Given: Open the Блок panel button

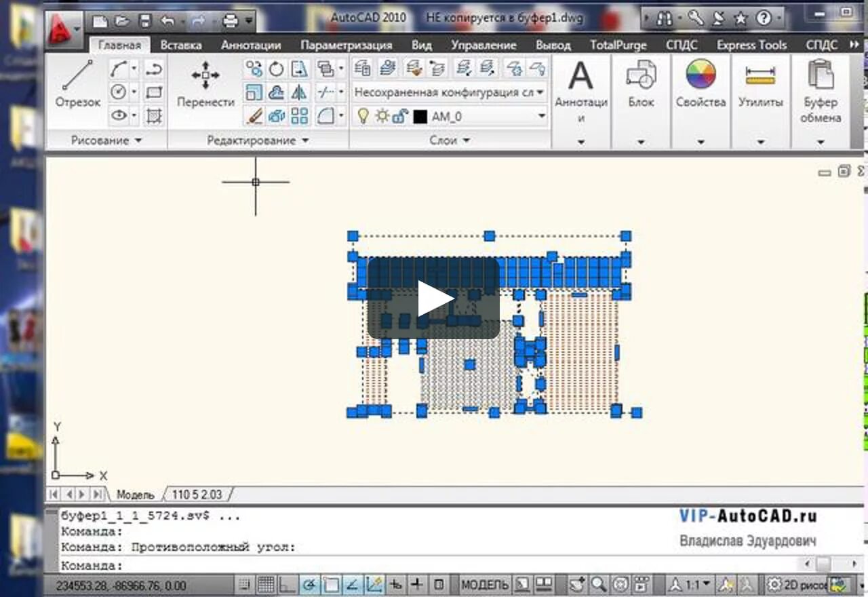Looking at the screenshot, I should pos(641,102).
